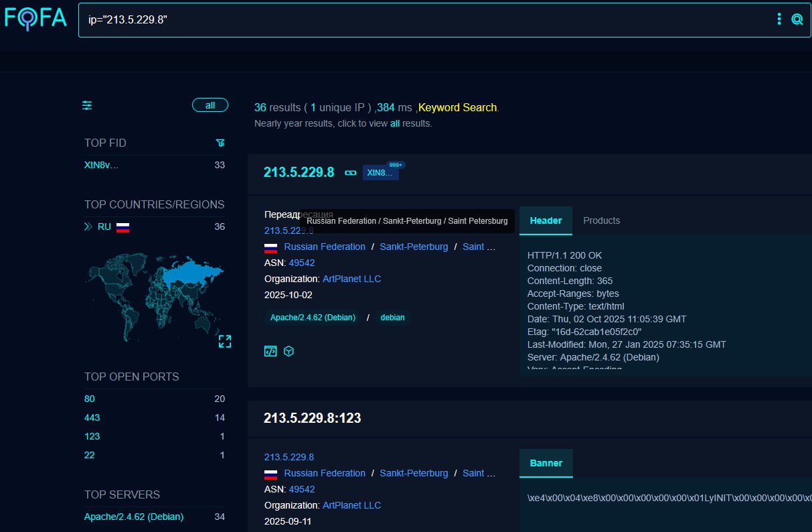Expand the RU country entry with the chevron
This screenshot has width=812, height=532.
[x=89, y=226]
